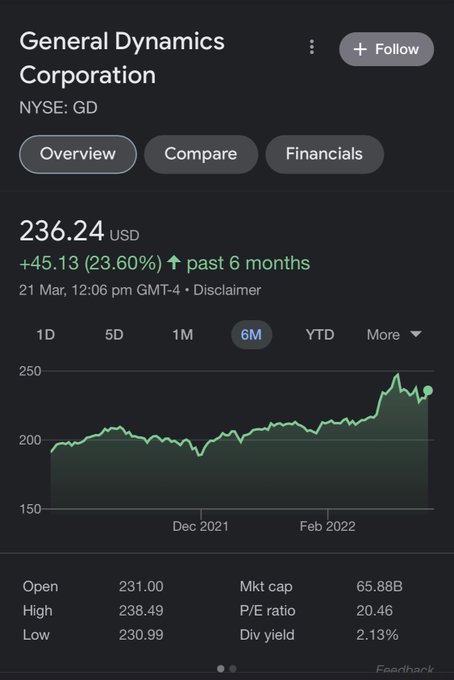Open the Feedback link
The height and width of the screenshot is (680, 454).
[405, 670]
